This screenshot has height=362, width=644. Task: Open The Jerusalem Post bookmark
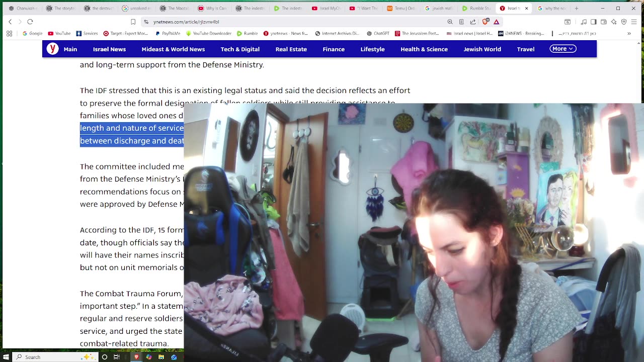(417, 34)
